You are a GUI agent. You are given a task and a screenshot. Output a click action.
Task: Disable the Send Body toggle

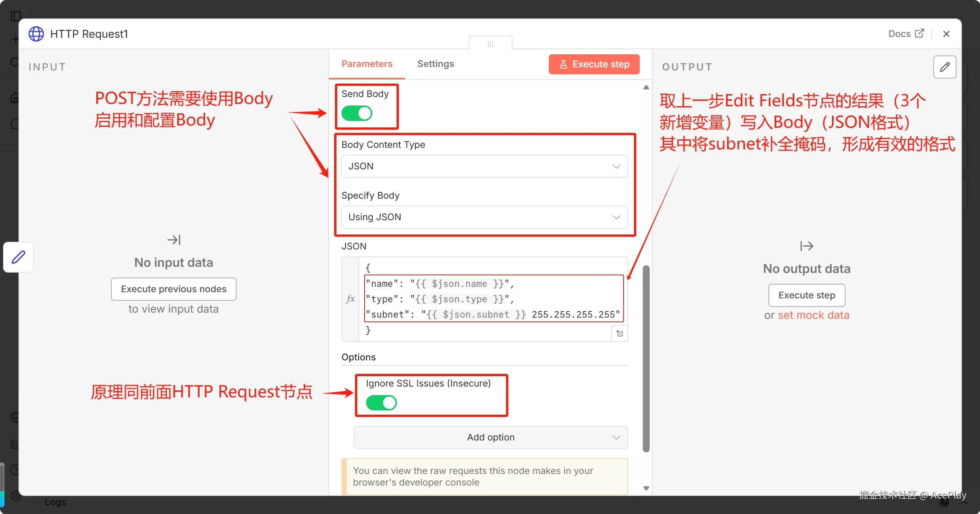pos(356,113)
